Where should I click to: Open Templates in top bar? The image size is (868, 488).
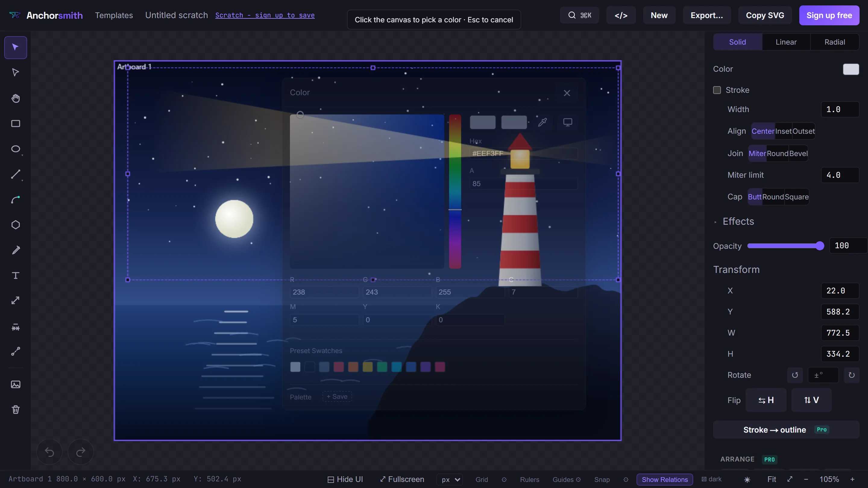tap(114, 15)
